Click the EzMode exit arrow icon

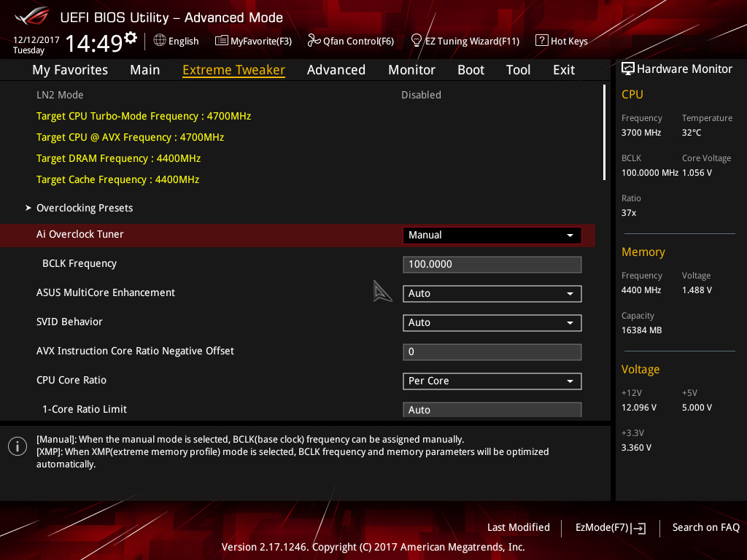click(x=639, y=528)
